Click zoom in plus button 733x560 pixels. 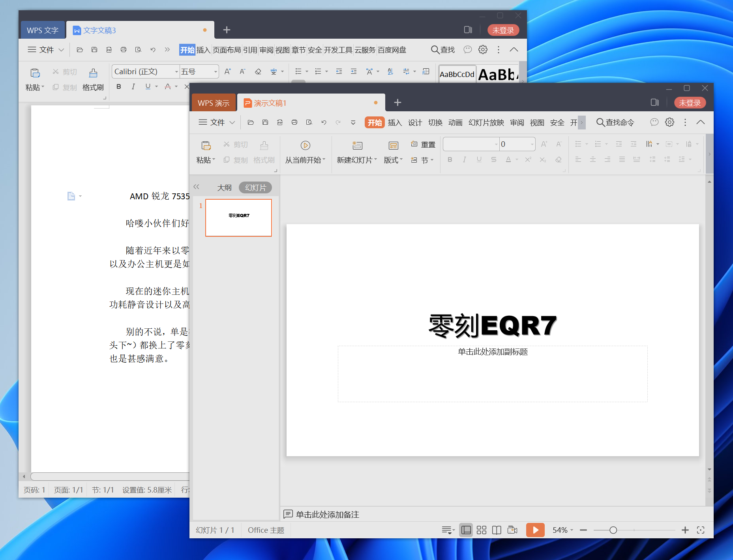685,530
